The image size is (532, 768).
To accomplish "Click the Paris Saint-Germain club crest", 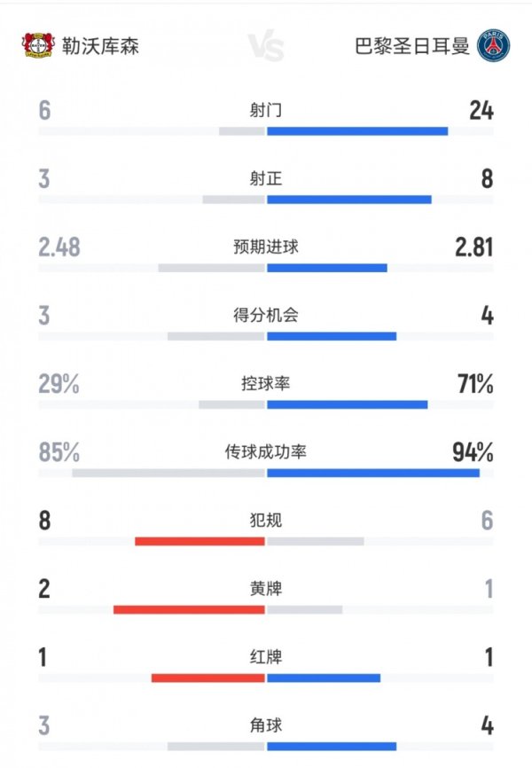I will click(x=491, y=46).
